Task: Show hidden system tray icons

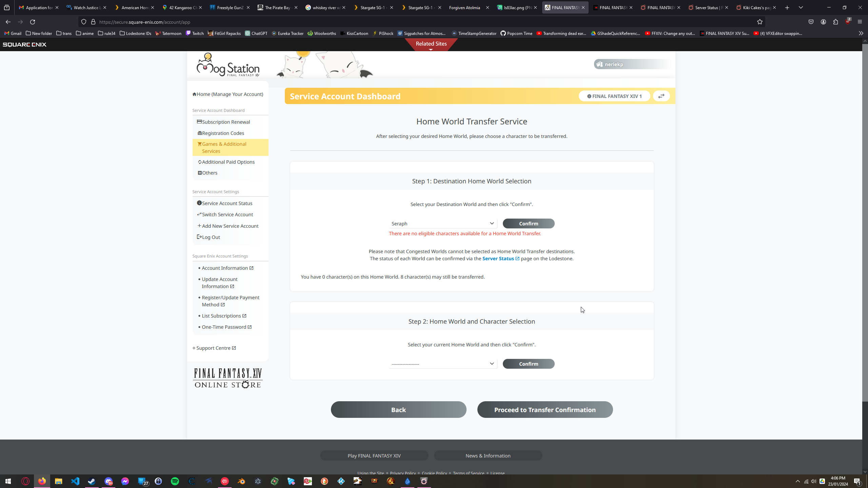Action: (x=798, y=481)
